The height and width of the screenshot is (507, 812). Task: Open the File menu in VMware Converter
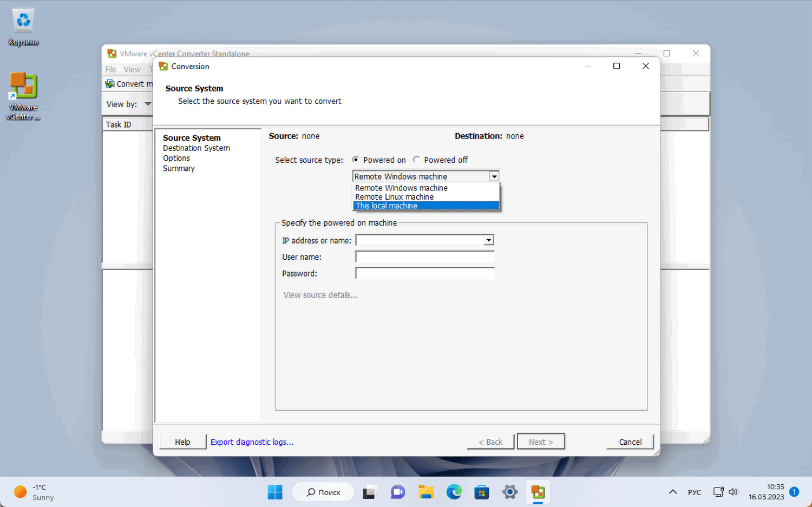point(110,69)
